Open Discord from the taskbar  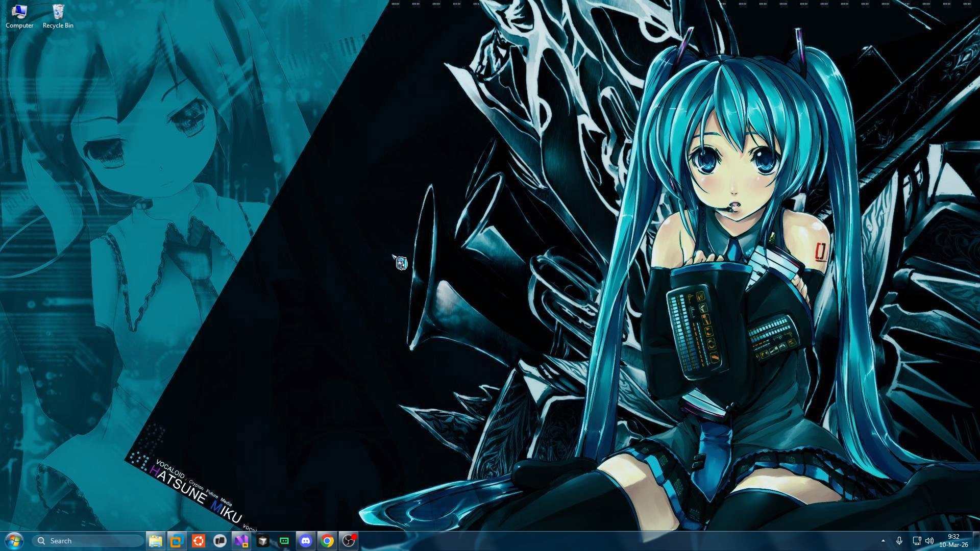tap(306, 541)
